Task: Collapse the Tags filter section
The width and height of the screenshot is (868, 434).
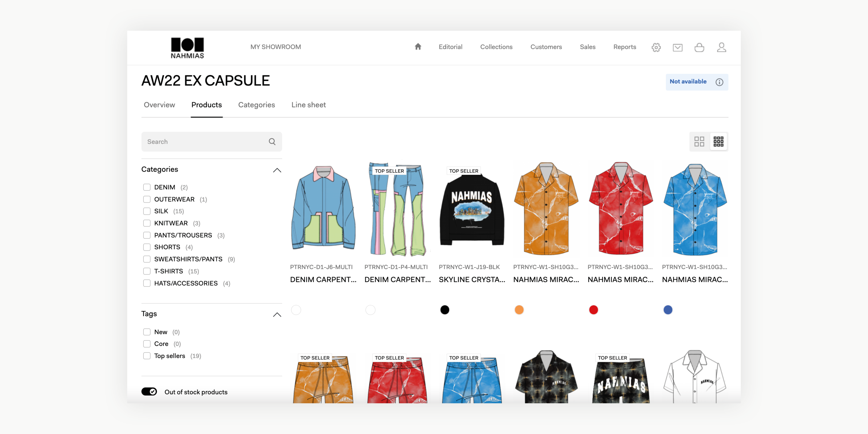Action: pyautogui.click(x=277, y=314)
